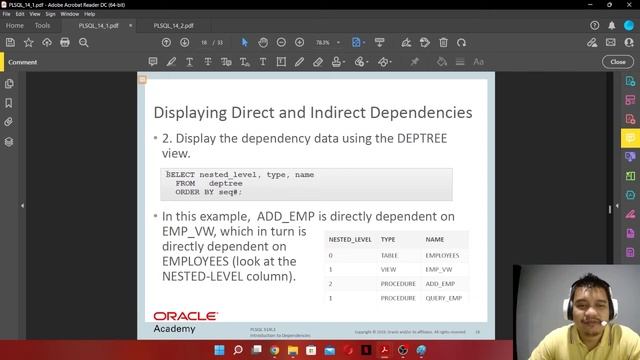Screen dimensions: 640x360
Task: Open drawing shapes tool dropdown
Action: pyautogui.click(x=384, y=62)
